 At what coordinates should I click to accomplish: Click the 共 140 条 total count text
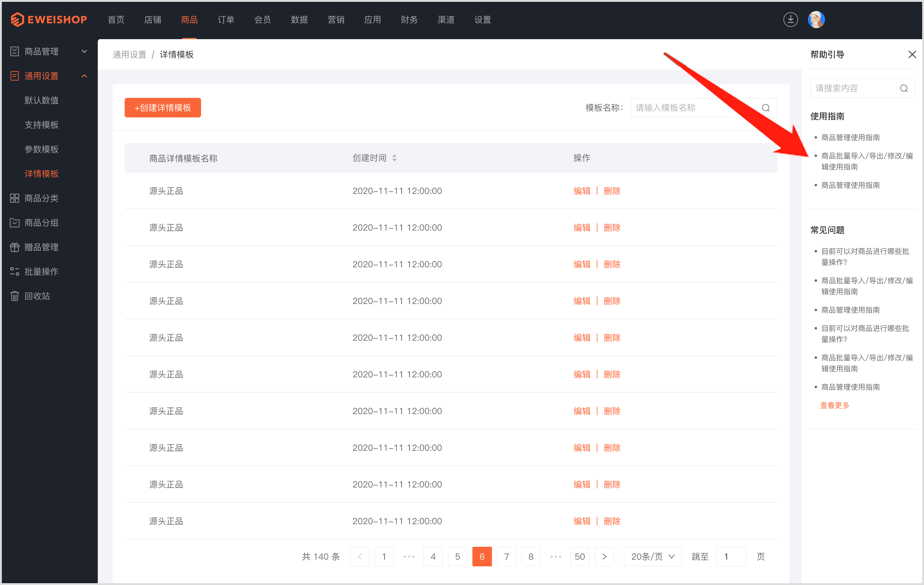point(321,557)
